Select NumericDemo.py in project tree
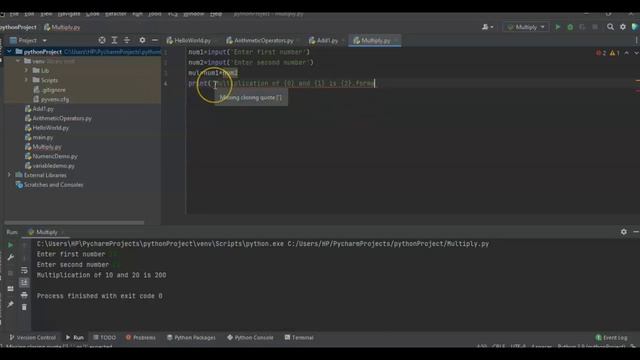 coord(55,156)
